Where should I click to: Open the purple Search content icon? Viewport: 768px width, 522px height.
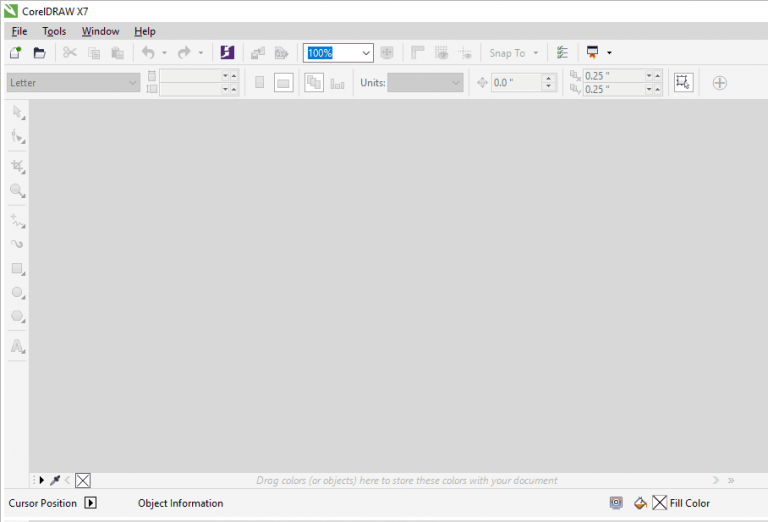(x=227, y=52)
